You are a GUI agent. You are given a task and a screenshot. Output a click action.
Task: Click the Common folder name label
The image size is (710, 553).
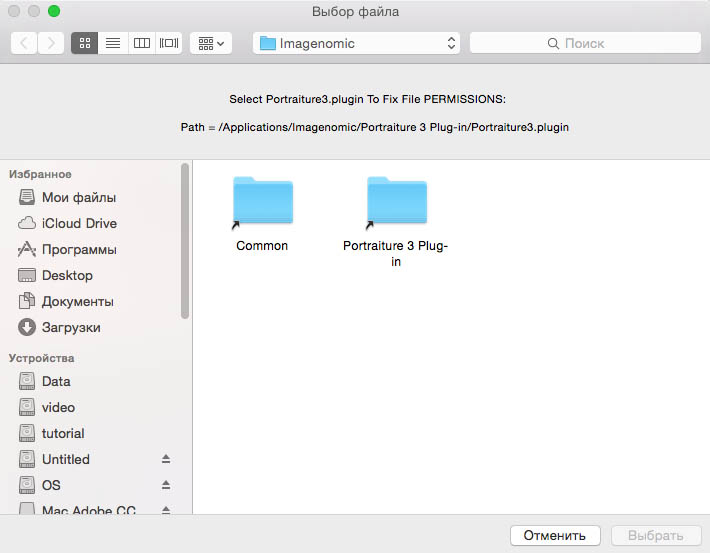[262, 246]
